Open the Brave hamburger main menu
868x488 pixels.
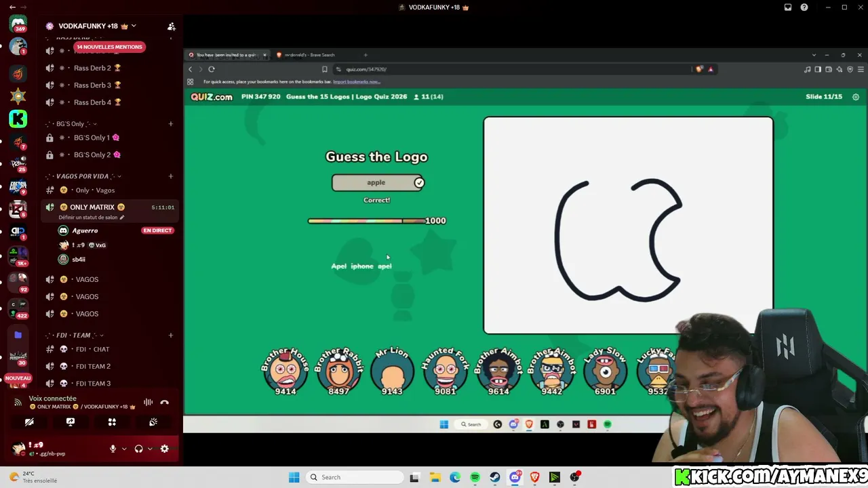tap(861, 69)
